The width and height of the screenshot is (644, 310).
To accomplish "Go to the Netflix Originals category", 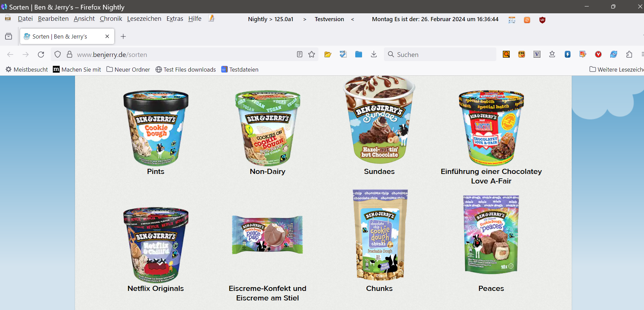I will pos(155,289).
